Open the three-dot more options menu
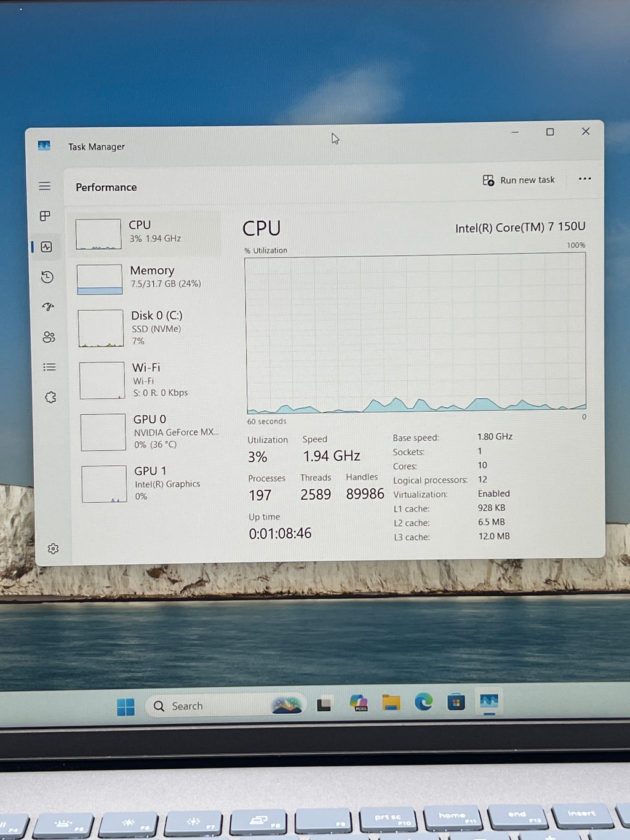 (584, 178)
